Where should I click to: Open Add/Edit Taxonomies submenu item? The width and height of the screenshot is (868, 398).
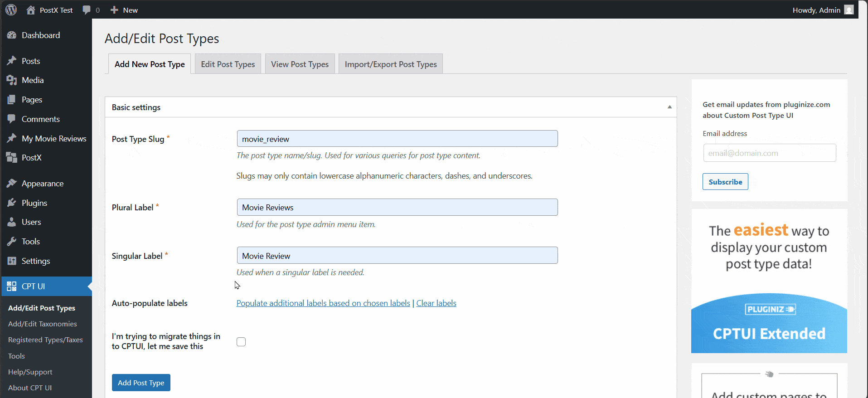[43, 324]
